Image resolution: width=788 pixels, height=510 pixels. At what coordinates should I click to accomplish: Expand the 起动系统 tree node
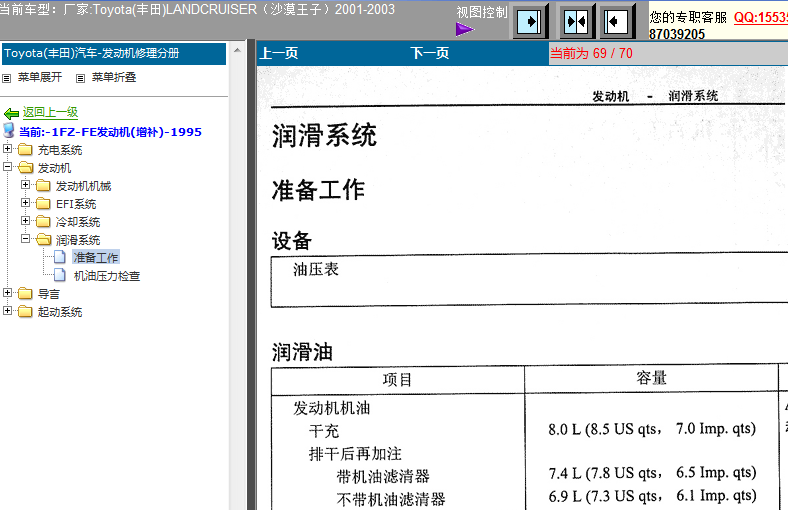coord(8,311)
